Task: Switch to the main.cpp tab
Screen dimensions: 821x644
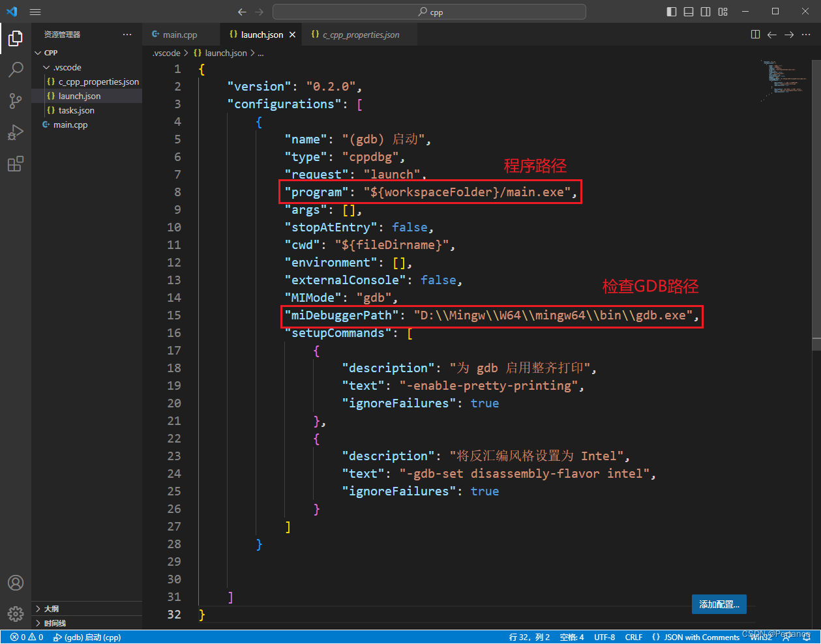Action: click(x=182, y=35)
